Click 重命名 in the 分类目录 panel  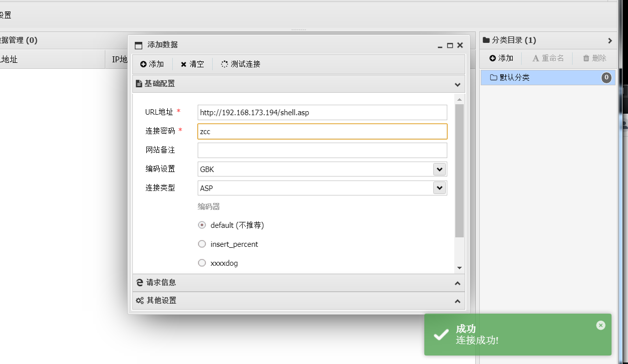[548, 58]
